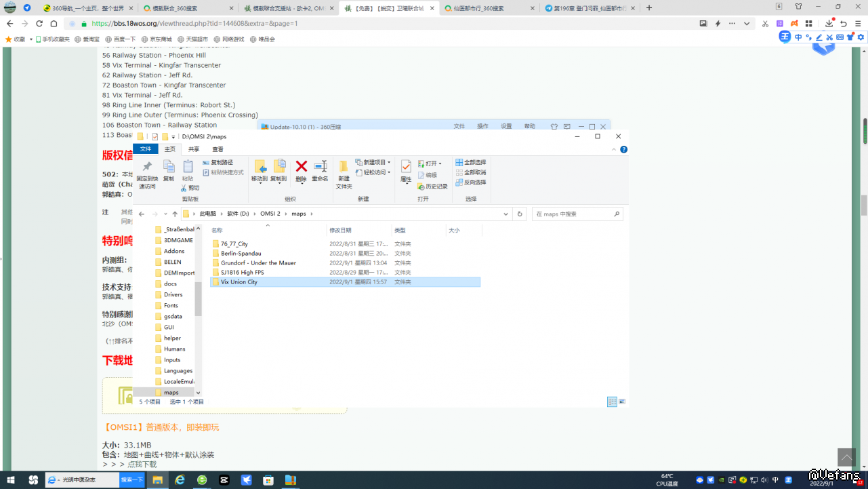Click the search maps input field
Image resolution: width=868 pixels, height=489 pixels.
pos(573,214)
